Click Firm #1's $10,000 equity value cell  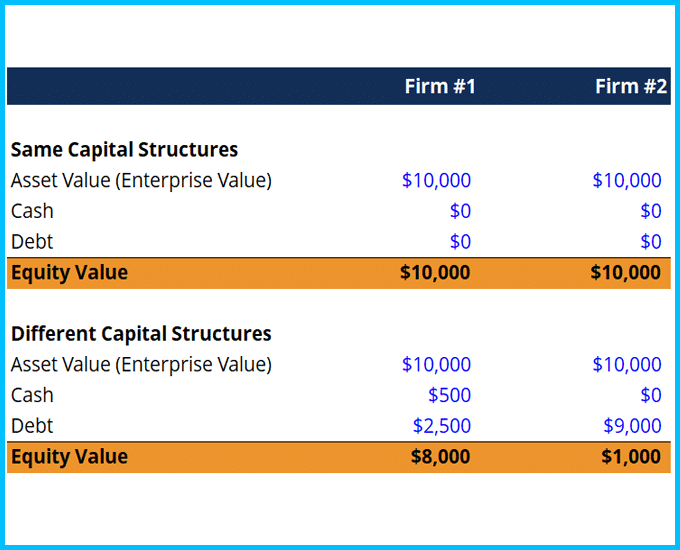click(x=435, y=273)
